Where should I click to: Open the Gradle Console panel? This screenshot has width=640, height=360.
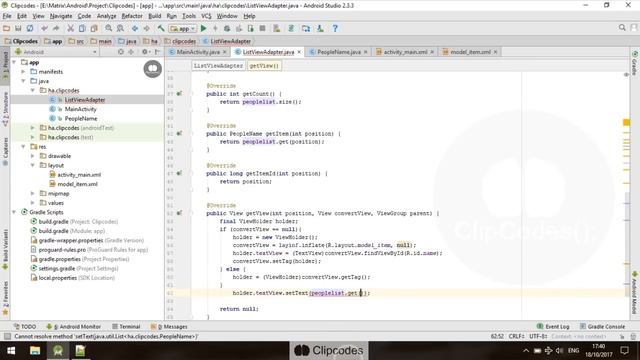point(602,327)
